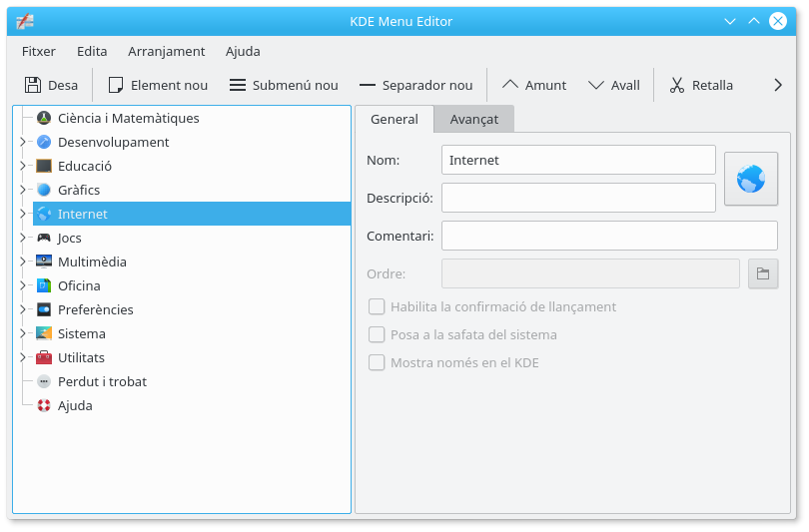Screen dimensions: 809x532
Task: Click the Desa save icon in toolbar
Action: 33,85
